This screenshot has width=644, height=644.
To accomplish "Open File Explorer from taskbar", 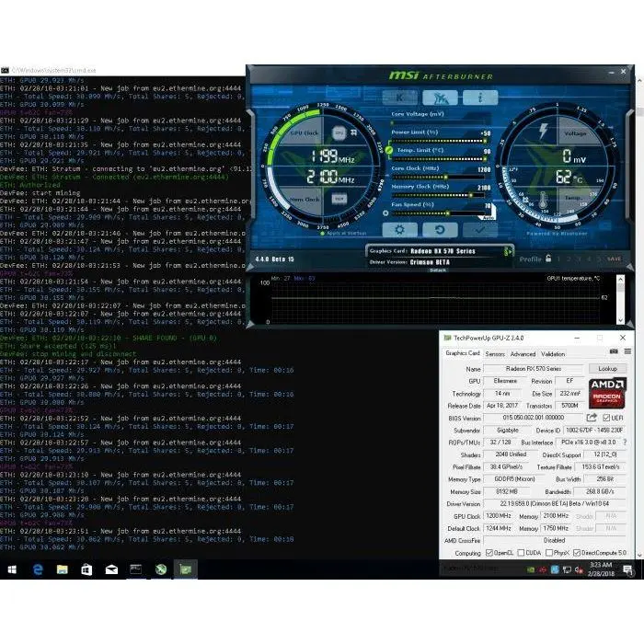I will (x=62, y=569).
